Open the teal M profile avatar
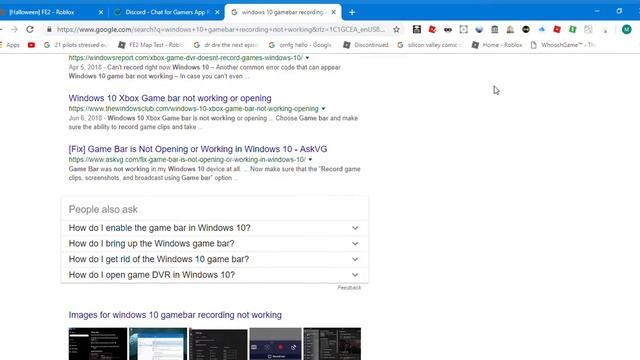640x360 pixels. 627,29
